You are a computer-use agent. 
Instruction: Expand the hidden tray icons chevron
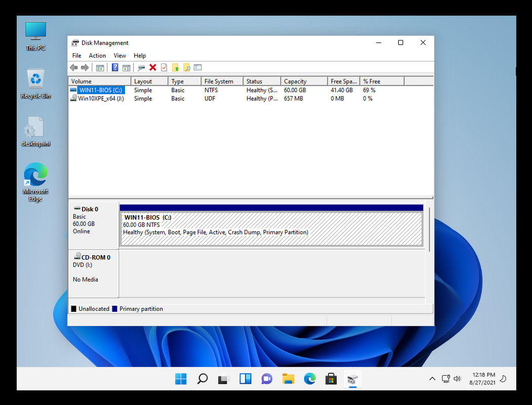[432, 379]
